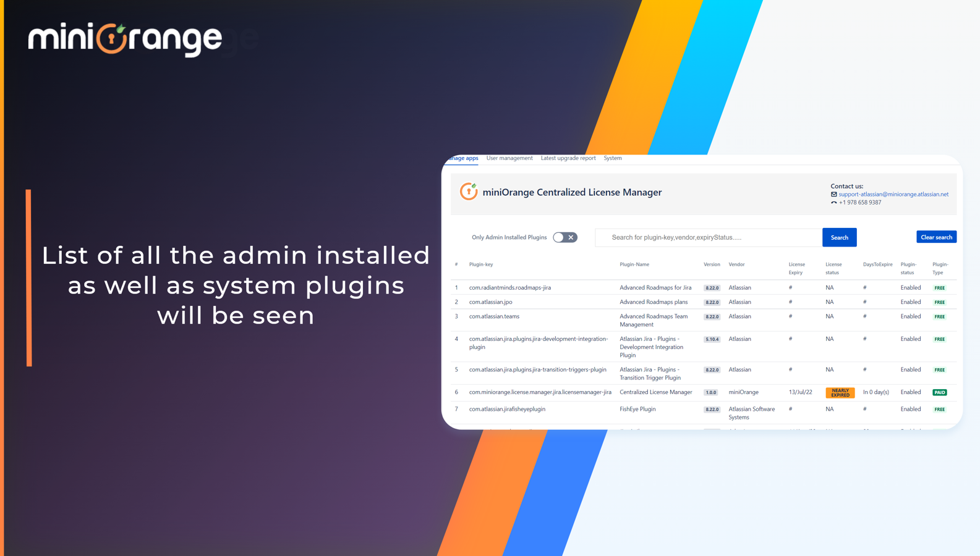Click FREE badge in roadmaps-jira row

point(939,288)
